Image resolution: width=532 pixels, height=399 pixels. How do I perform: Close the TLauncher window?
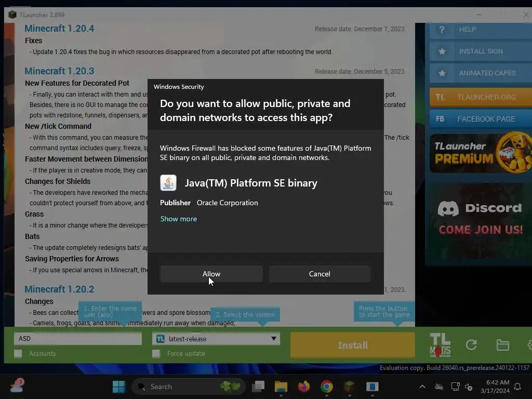[526, 15]
